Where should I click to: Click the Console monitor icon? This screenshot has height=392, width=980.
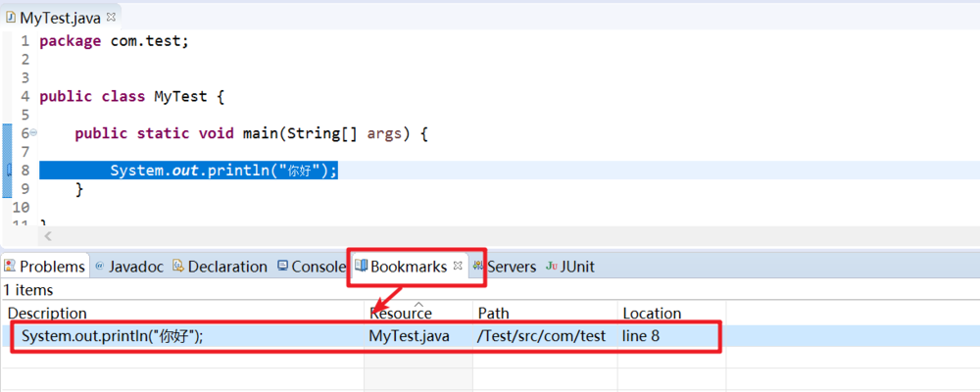pyautogui.click(x=282, y=266)
